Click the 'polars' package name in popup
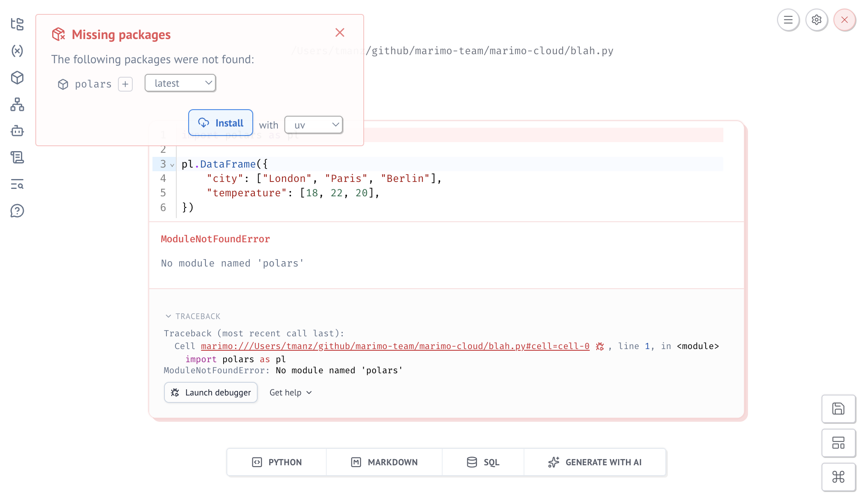868x501 pixels. point(93,84)
